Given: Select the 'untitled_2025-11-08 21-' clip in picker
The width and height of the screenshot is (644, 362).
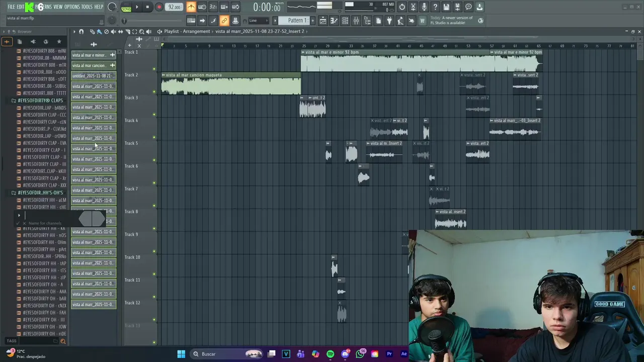Looking at the screenshot, I should tap(94, 76).
